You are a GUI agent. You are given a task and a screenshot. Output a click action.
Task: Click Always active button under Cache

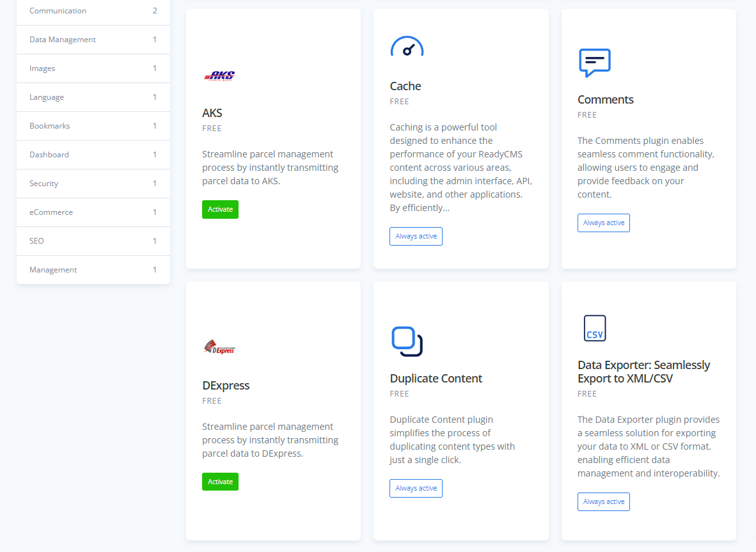[x=416, y=236]
